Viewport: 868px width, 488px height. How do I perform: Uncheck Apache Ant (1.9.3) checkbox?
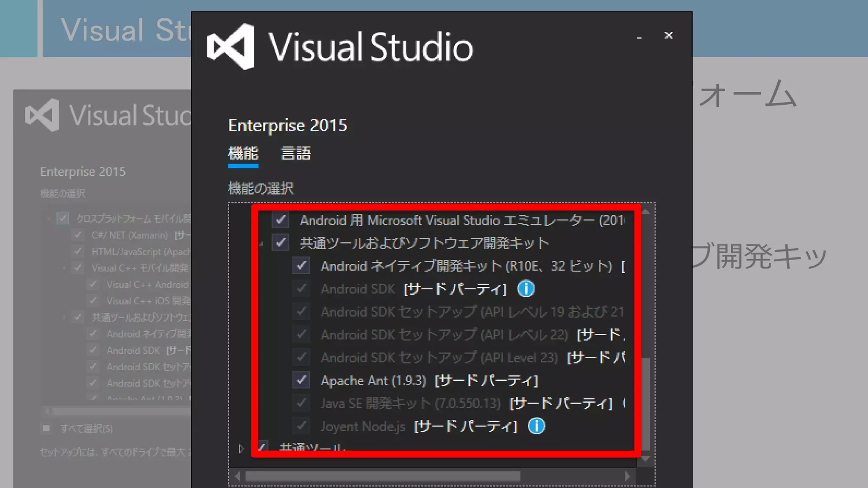click(x=301, y=380)
